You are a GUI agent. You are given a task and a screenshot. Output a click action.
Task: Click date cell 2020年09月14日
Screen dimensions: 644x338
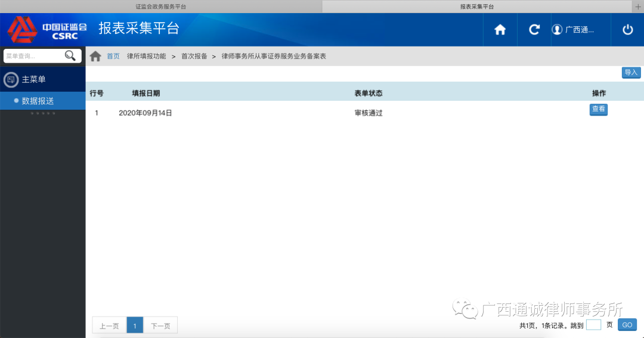(x=145, y=113)
